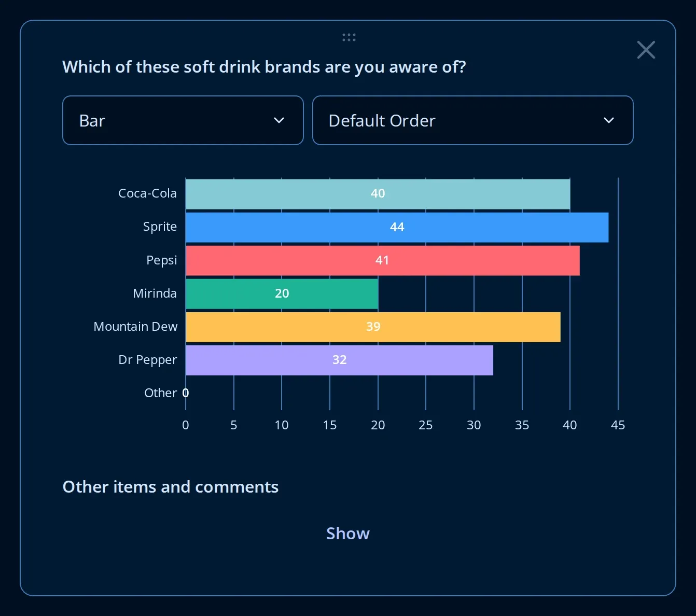Click the Dr Pepper axis label
Image resolution: width=696 pixels, height=616 pixels.
(147, 360)
